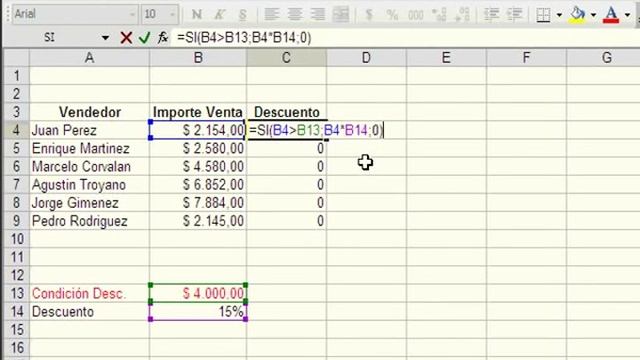Decrease decimal places
This screenshot has height=360, width=640.
click(462, 15)
